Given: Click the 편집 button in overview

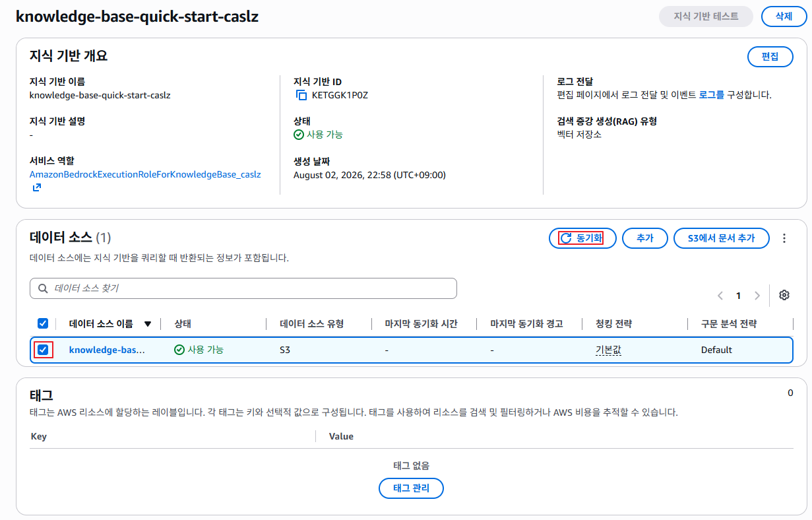Looking at the screenshot, I should [770, 57].
